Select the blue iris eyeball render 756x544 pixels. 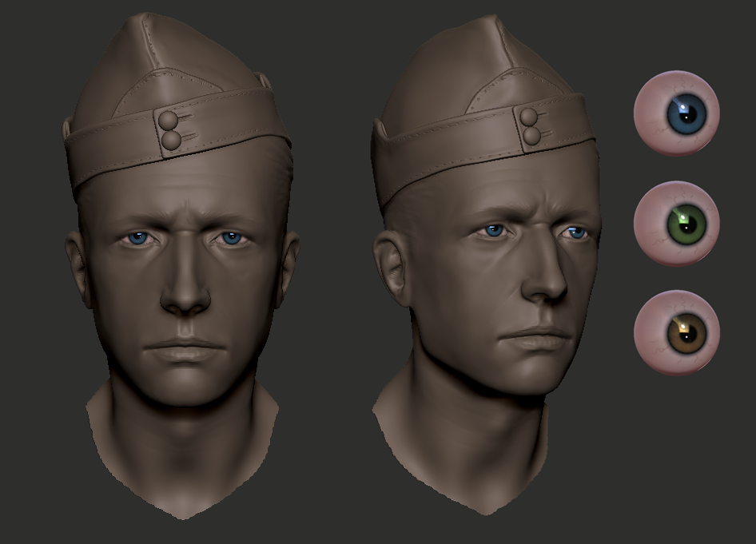[676, 113]
